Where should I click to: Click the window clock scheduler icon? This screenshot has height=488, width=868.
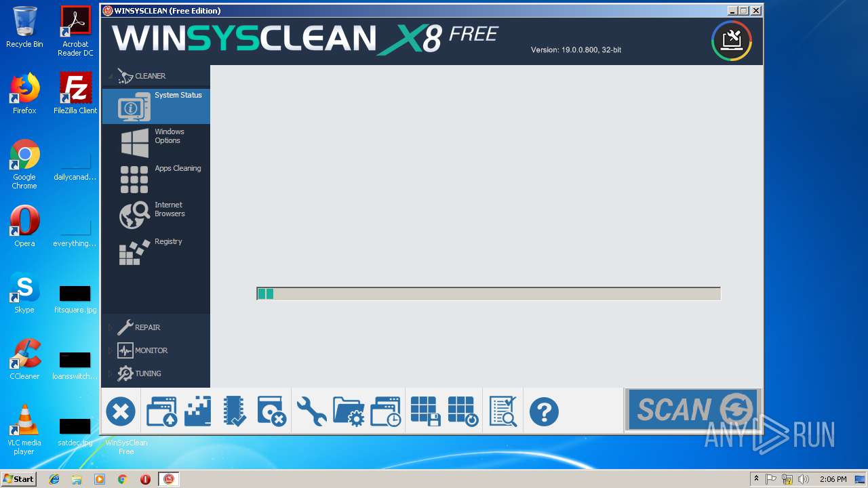(385, 411)
